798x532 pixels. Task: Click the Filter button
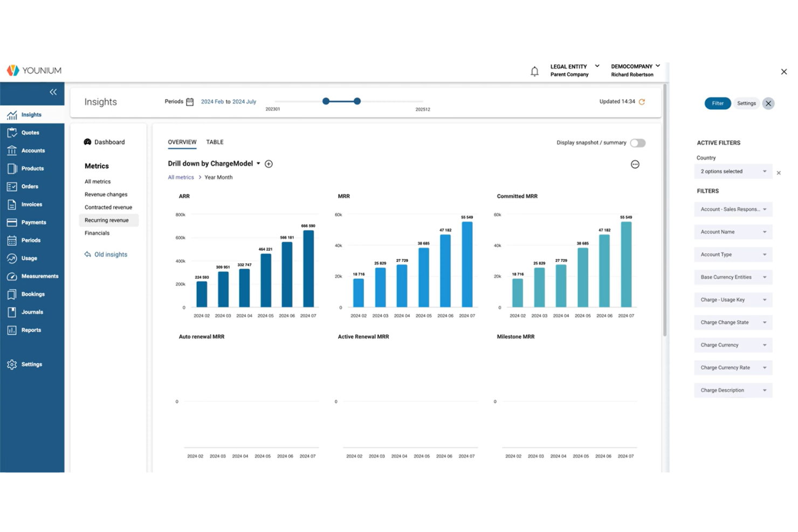[x=717, y=103]
